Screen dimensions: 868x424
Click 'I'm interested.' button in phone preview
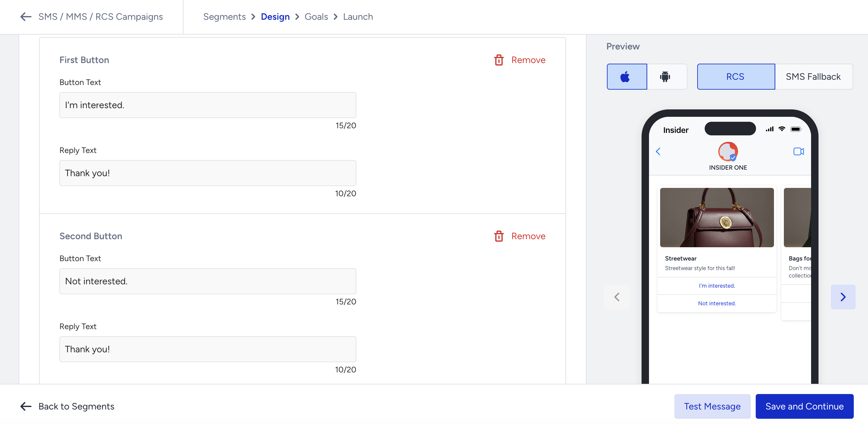[717, 286]
